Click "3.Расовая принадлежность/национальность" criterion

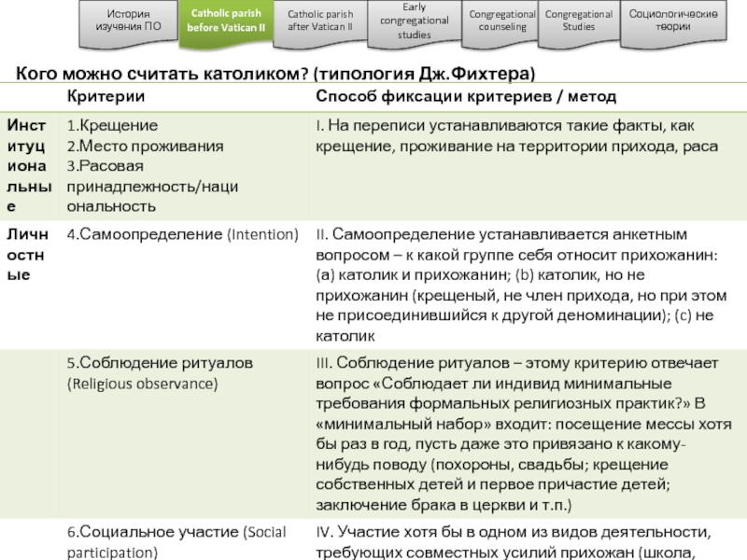pyautogui.click(x=151, y=186)
